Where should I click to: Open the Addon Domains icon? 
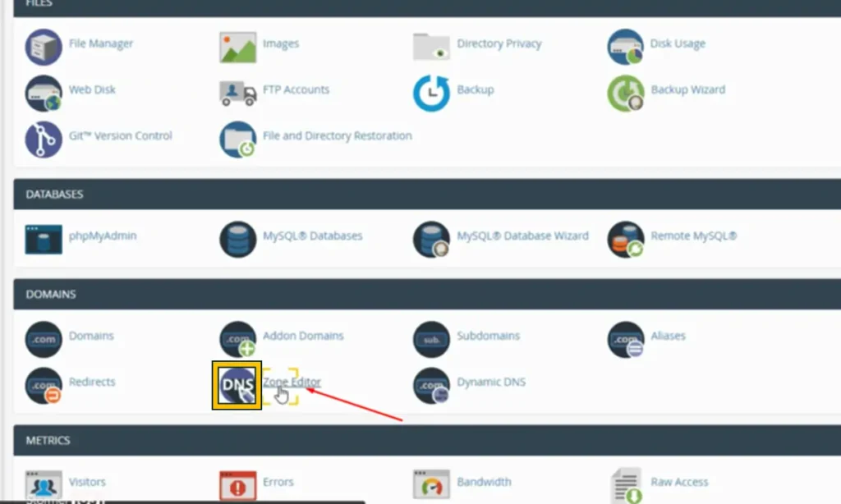coord(237,339)
